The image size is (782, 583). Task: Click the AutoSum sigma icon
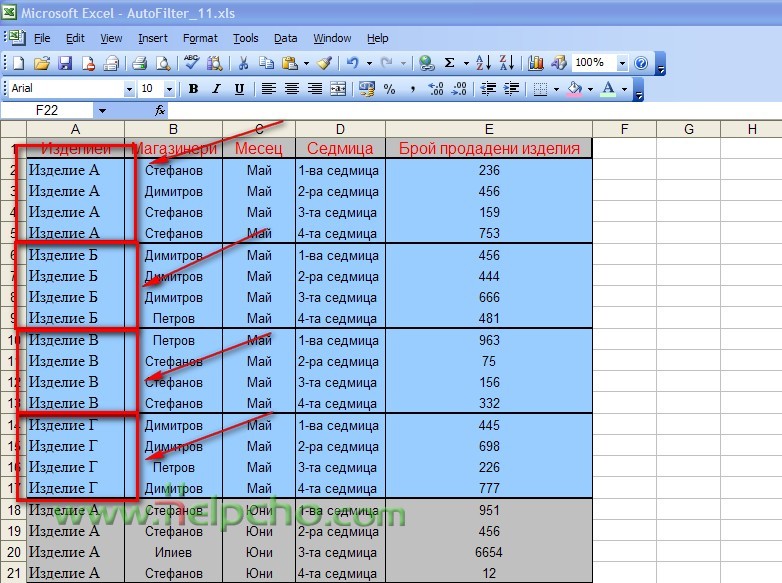[x=449, y=63]
